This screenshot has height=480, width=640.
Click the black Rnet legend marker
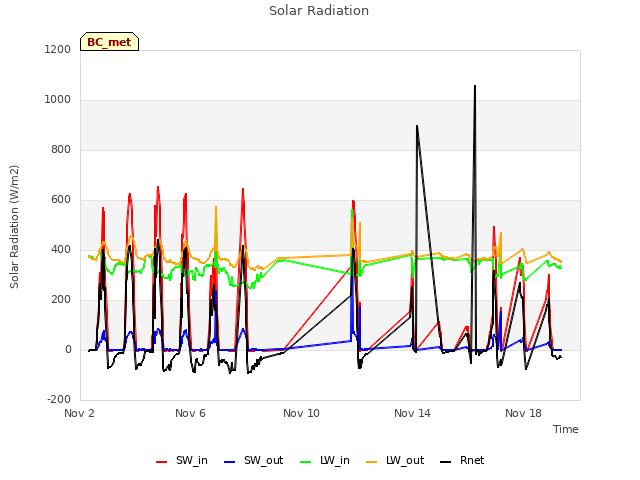[446, 462]
